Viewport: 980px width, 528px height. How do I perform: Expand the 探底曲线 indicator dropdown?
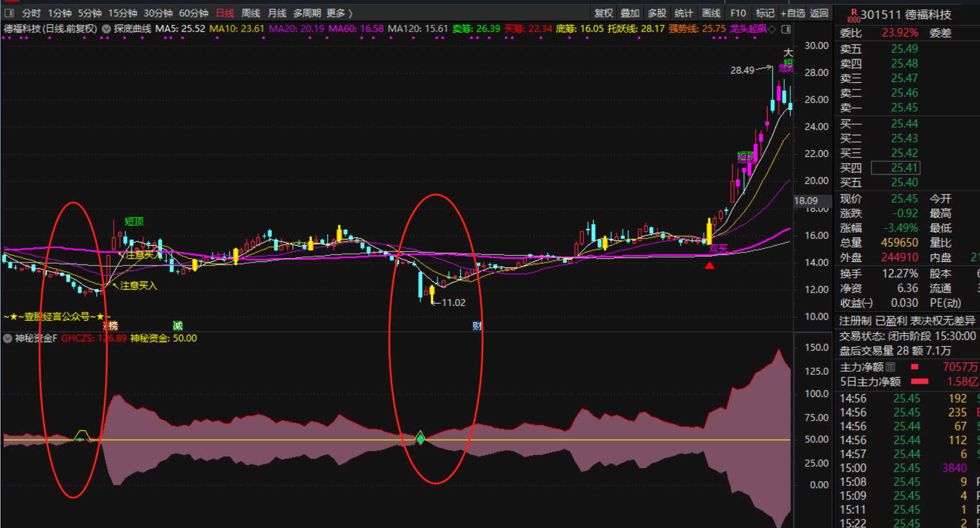point(106,28)
